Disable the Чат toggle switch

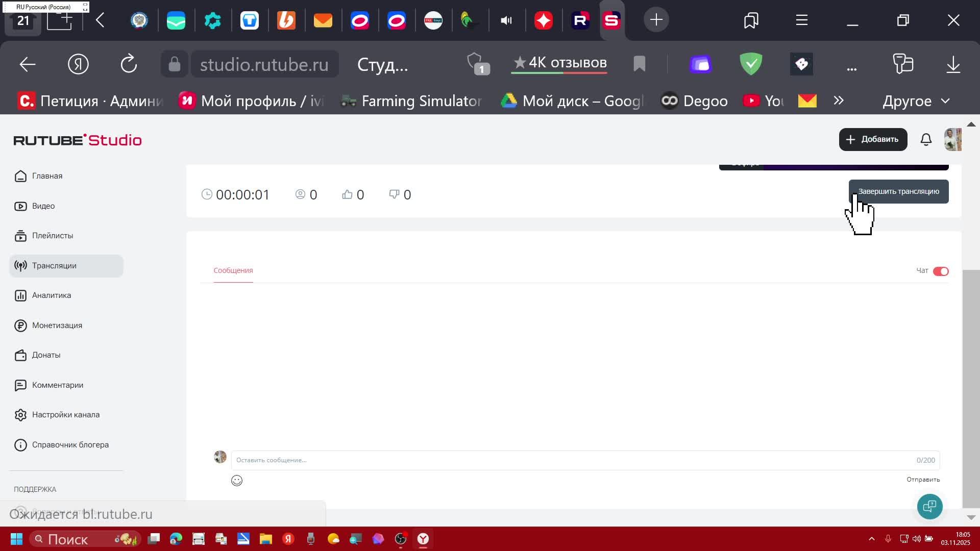(940, 271)
